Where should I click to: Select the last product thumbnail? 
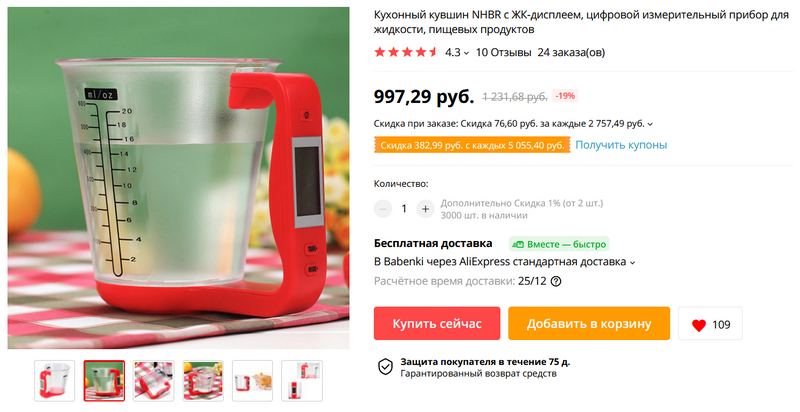[x=302, y=380]
